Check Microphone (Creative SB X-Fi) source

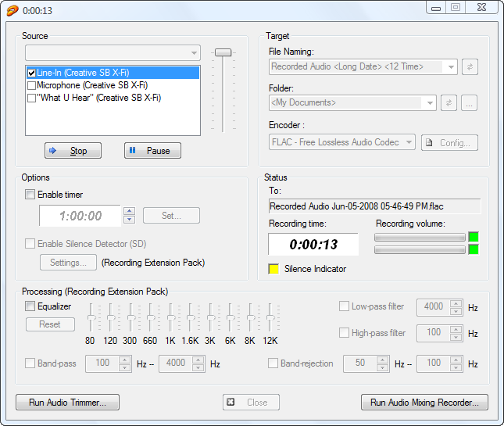31,85
